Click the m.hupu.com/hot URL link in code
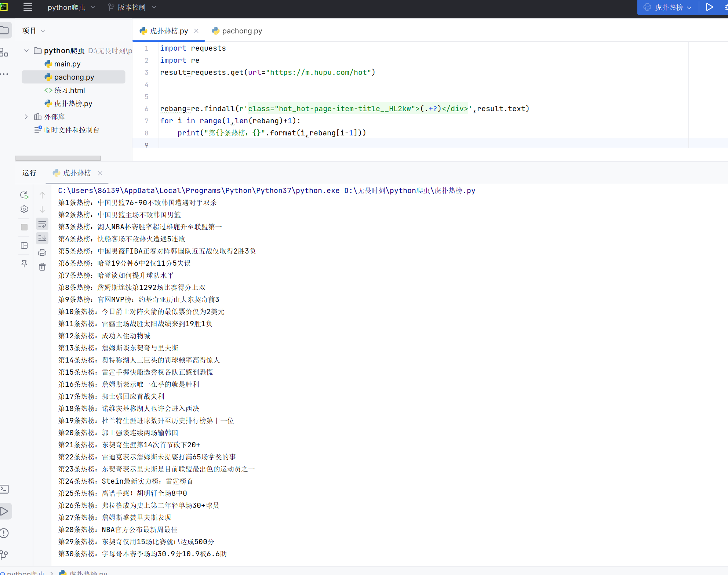728x575 pixels. pyautogui.click(x=318, y=72)
